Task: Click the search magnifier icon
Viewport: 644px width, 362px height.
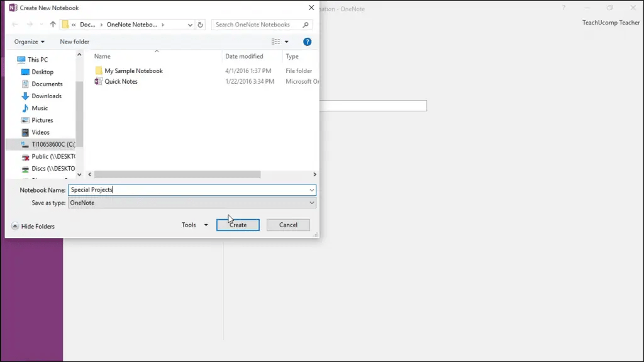Action: pyautogui.click(x=306, y=25)
